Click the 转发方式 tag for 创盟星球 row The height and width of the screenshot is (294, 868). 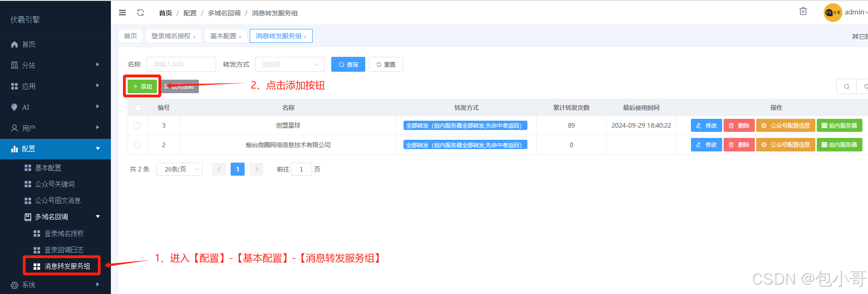click(465, 125)
